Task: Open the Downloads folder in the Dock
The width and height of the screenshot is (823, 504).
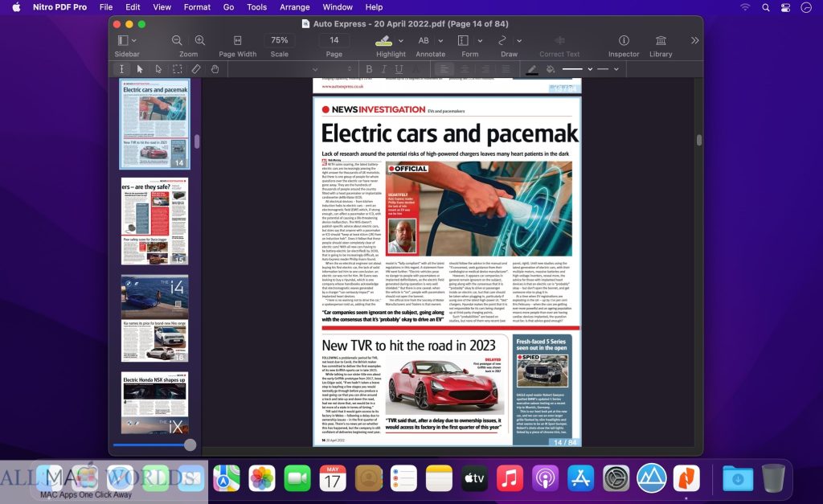Action: (738, 478)
